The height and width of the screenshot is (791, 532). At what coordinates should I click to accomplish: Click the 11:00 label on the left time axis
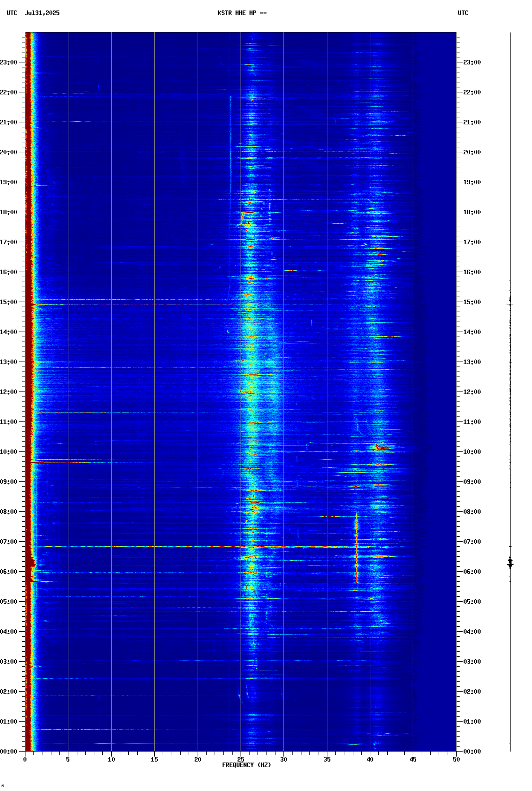8,422
